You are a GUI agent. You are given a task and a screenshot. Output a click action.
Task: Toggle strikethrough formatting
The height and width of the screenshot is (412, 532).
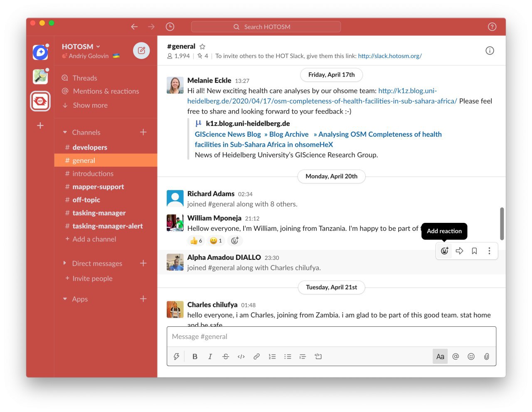(226, 356)
